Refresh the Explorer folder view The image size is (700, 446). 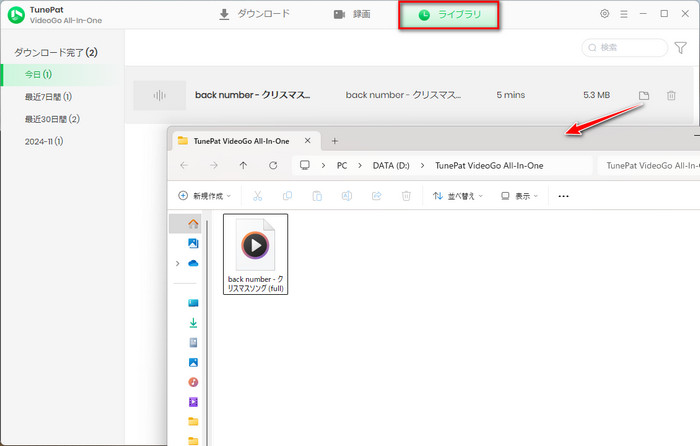[x=273, y=166]
